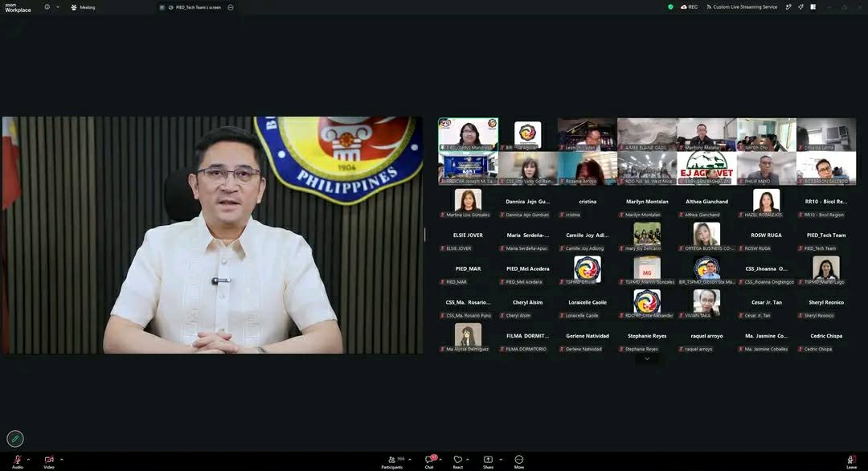Select the VIVIAN TAKA profile tile
868x471 pixels.
click(706, 305)
